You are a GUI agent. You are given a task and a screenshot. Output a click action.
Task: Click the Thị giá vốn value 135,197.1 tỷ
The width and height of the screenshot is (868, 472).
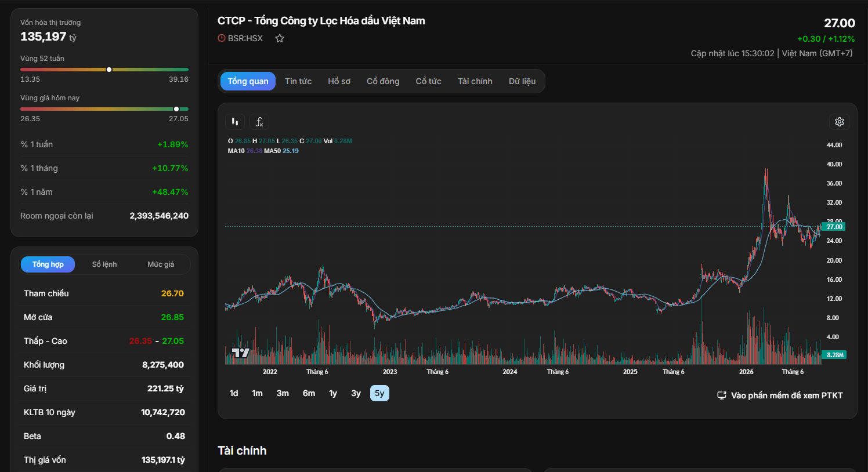(163, 460)
